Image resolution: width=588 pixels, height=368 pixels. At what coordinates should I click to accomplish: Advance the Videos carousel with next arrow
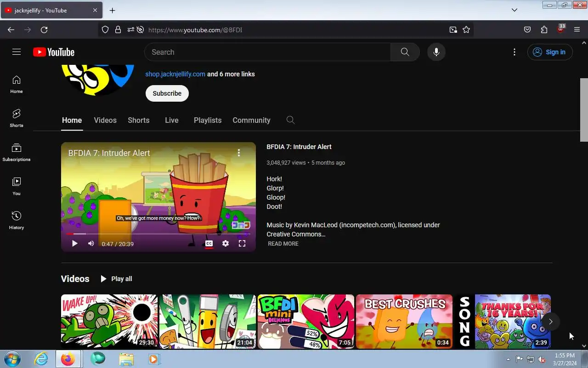550,322
